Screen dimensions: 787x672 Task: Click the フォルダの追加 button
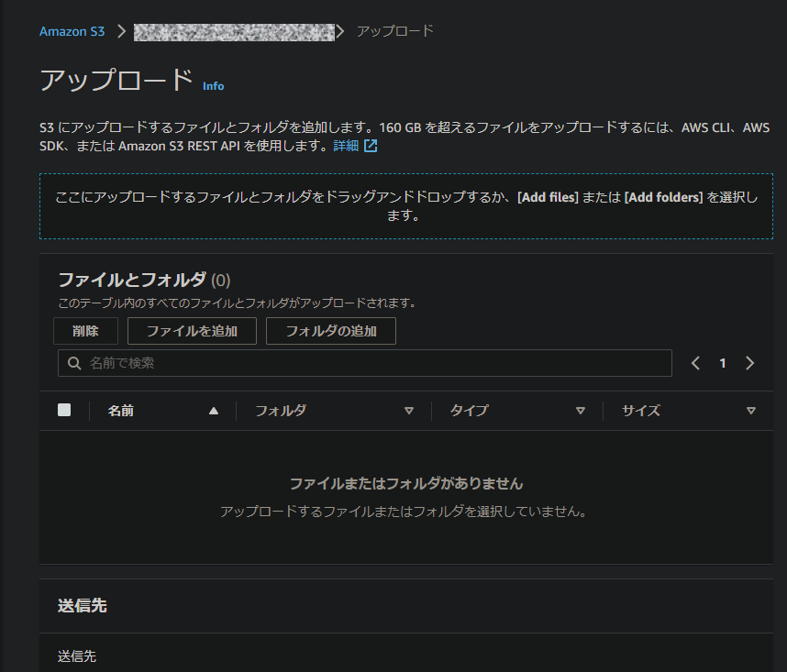pos(331,331)
